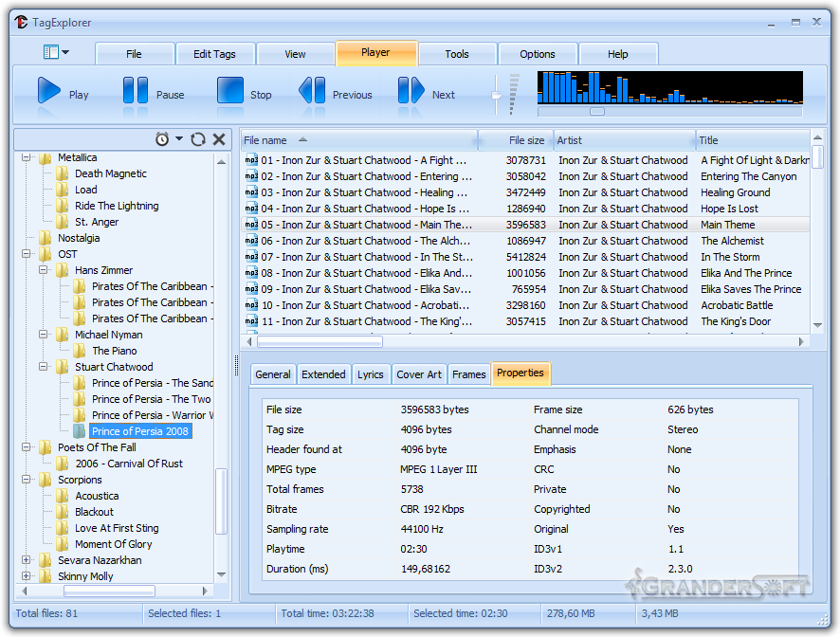Skip to the Next track

411,91
